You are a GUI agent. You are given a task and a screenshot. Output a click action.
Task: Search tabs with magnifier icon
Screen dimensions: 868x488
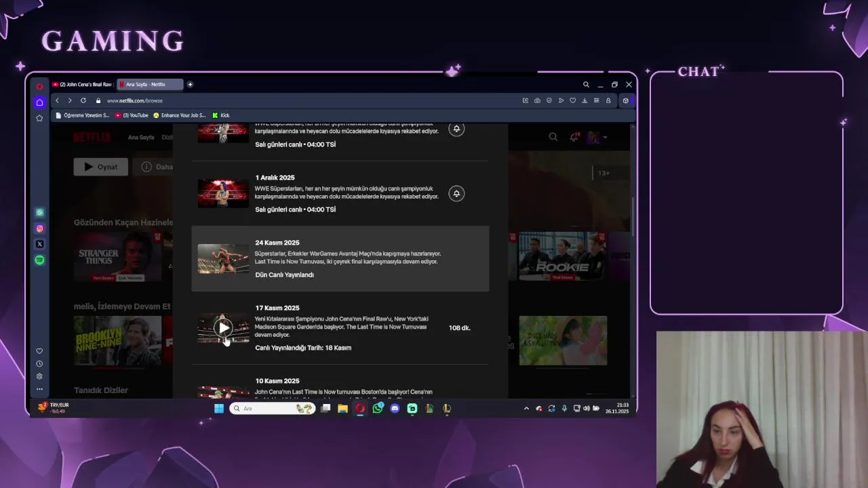tap(586, 85)
